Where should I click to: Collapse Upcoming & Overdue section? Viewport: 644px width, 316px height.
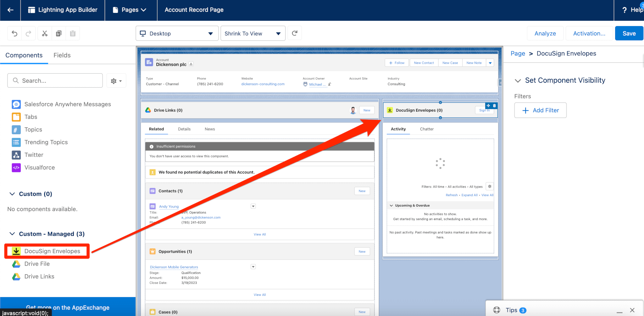pyautogui.click(x=391, y=205)
